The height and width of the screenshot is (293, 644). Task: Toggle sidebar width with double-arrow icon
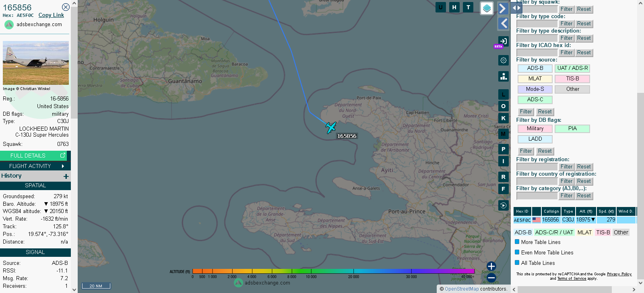tap(516, 8)
